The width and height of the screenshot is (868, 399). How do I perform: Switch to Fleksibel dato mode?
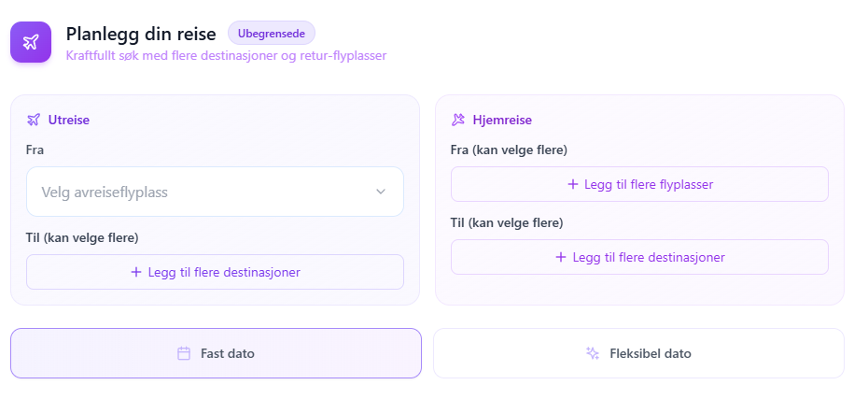click(x=638, y=353)
